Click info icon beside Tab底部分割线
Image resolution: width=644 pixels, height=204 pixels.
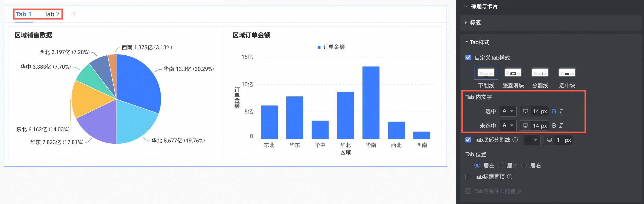pos(515,140)
